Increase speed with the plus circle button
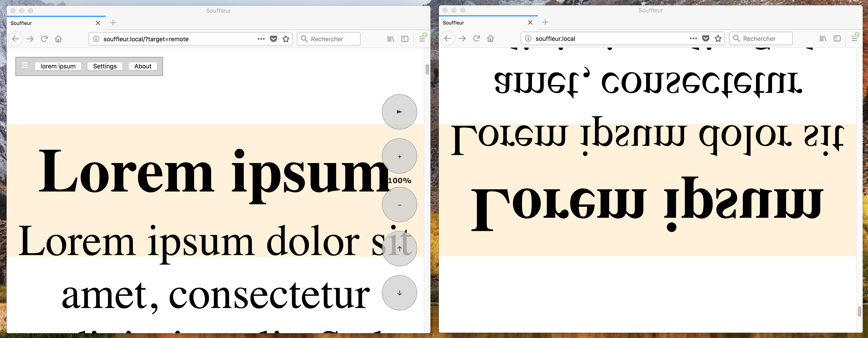This screenshot has height=338, width=868. click(399, 156)
